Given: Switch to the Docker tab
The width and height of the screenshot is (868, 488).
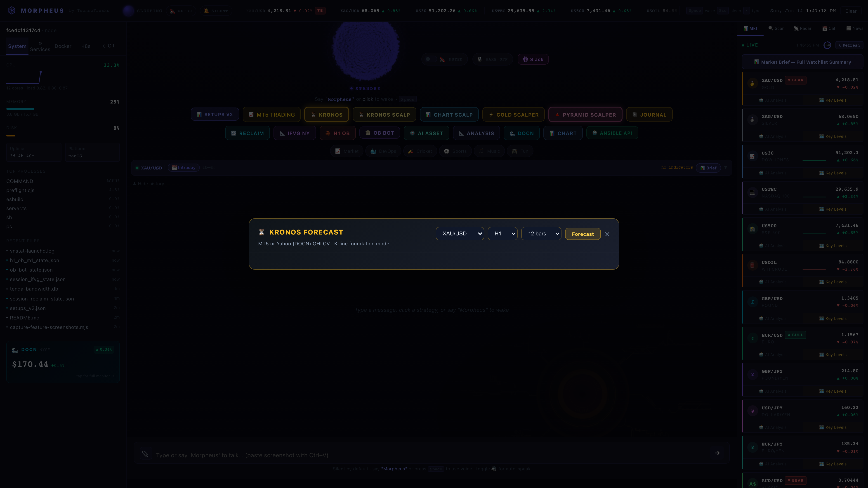Looking at the screenshot, I should point(63,46).
